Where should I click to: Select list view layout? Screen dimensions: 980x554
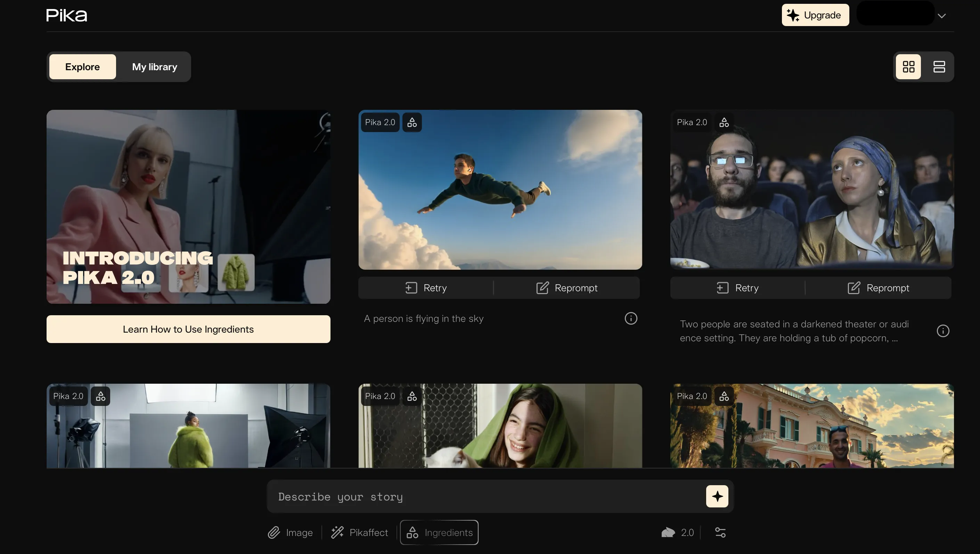(x=939, y=67)
